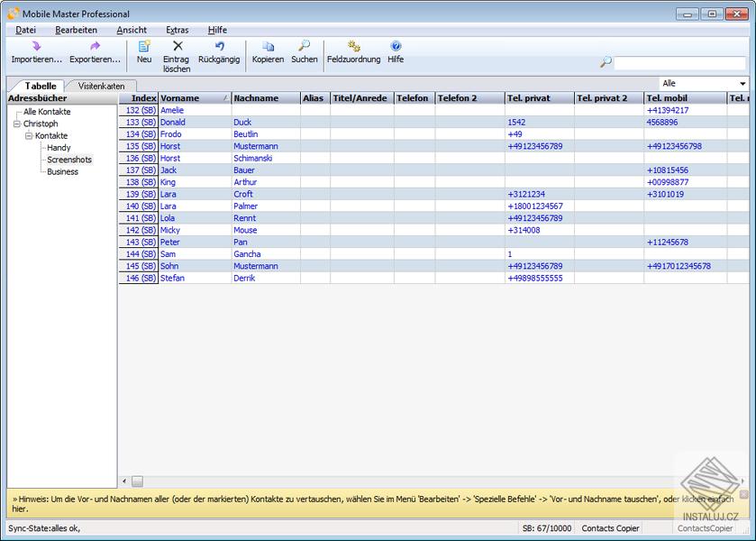Open the Bearbeiten menu

coord(76,30)
